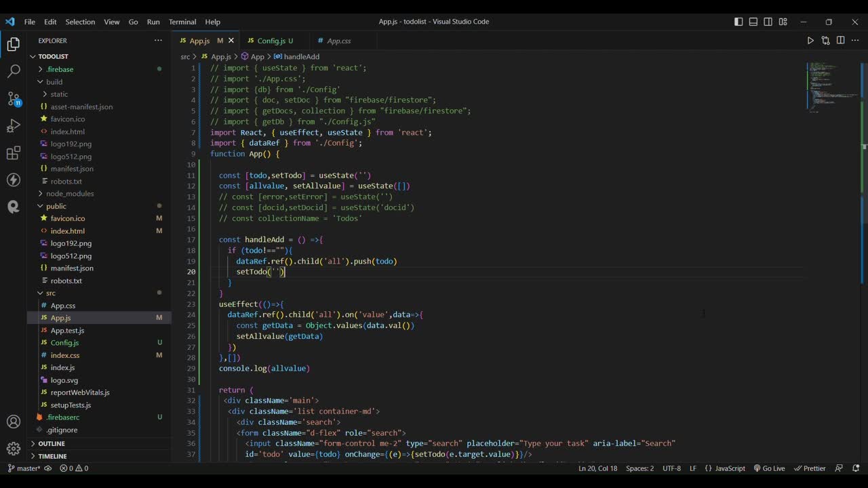Open the notifications bell icon
This screenshot has height=488, width=868.
856,468
